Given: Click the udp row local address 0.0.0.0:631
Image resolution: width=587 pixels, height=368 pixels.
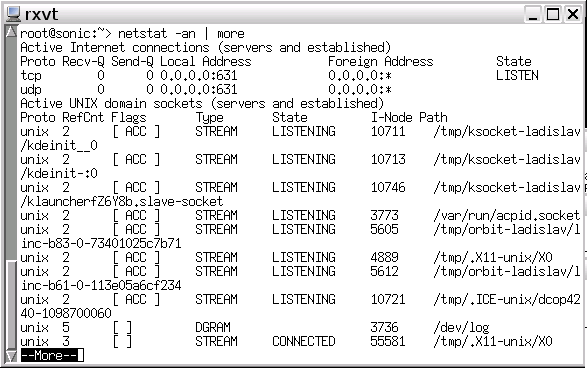Looking at the screenshot, I should click(199, 89).
